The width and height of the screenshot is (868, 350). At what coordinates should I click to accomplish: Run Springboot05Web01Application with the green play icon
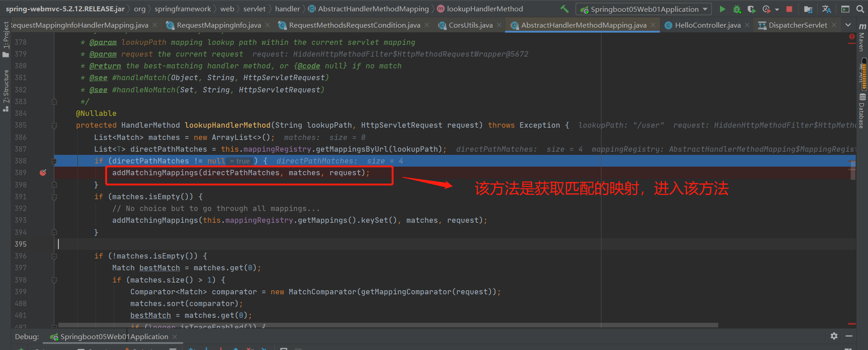tap(722, 9)
